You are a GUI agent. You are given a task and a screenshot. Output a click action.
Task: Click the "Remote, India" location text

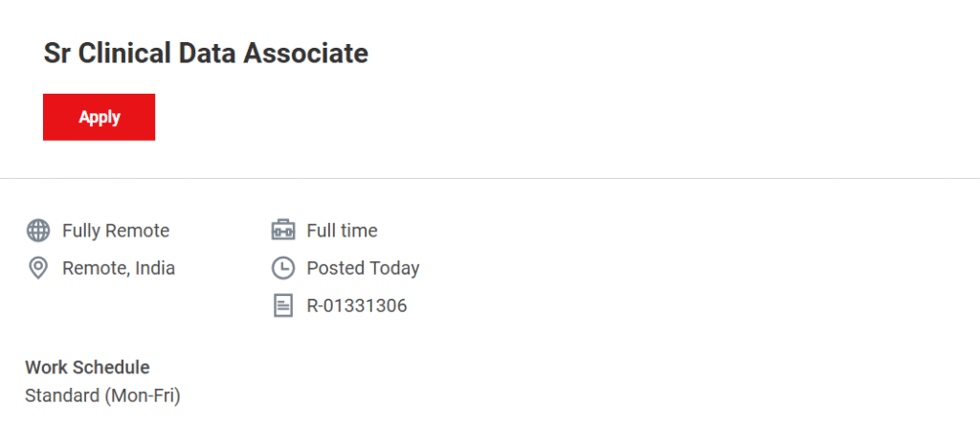119,268
